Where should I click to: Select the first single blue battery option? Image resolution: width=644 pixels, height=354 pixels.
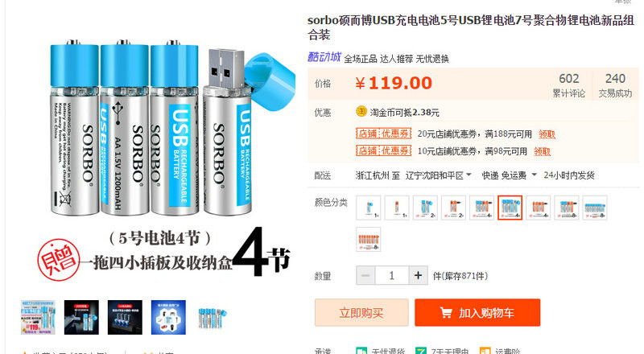(369, 208)
